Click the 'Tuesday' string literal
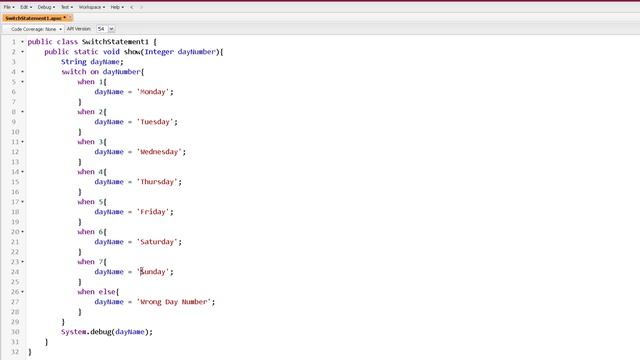640x360 pixels. coord(155,122)
